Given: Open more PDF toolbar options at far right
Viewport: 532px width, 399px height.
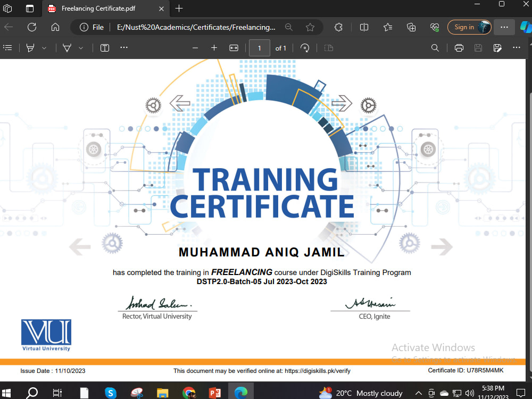Looking at the screenshot, I should 517,47.
